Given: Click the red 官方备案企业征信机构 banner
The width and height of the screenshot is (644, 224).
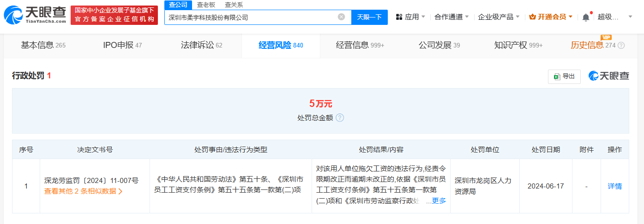Looking at the screenshot, I should 114,15.
